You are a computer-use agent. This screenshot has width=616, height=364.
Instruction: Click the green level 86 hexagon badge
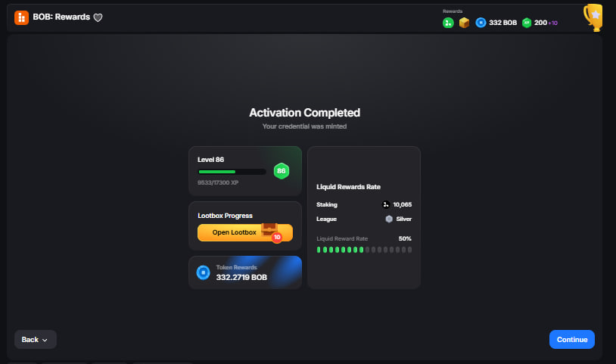(282, 171)
